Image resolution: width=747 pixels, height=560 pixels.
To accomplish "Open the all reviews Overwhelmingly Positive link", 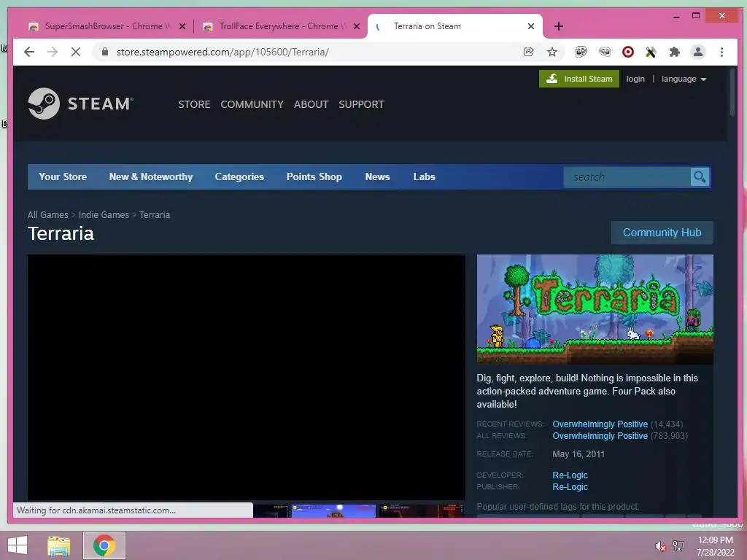I will [600, 436].
